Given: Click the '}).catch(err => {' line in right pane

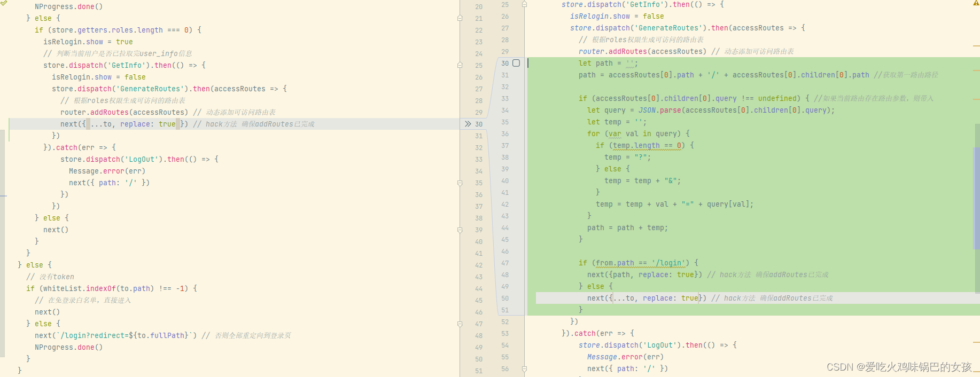Looking at the screenshot, I should point(598,333).
